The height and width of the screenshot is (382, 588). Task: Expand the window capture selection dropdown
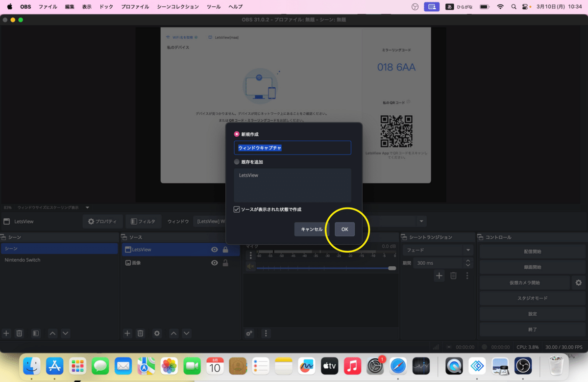click(x=420, y=221)
